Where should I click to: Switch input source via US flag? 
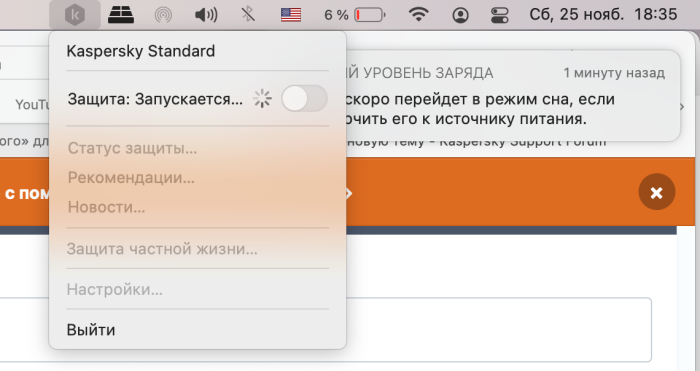pos(291,15)
